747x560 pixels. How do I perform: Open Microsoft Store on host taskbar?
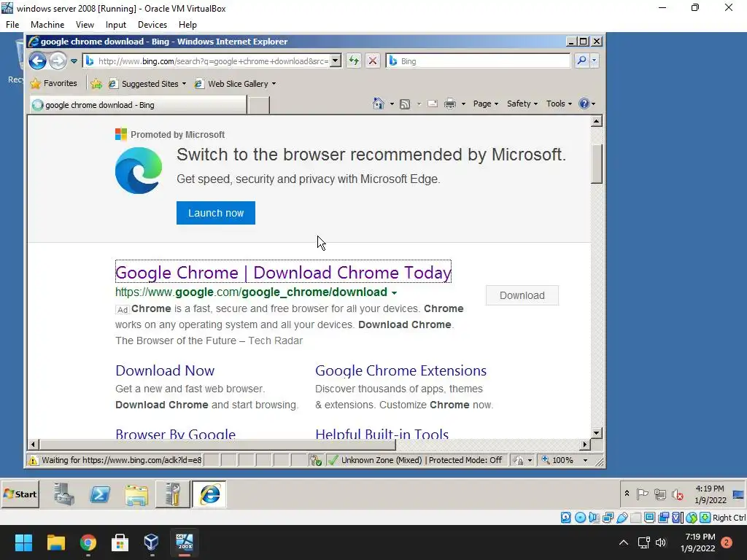[120, 542]
